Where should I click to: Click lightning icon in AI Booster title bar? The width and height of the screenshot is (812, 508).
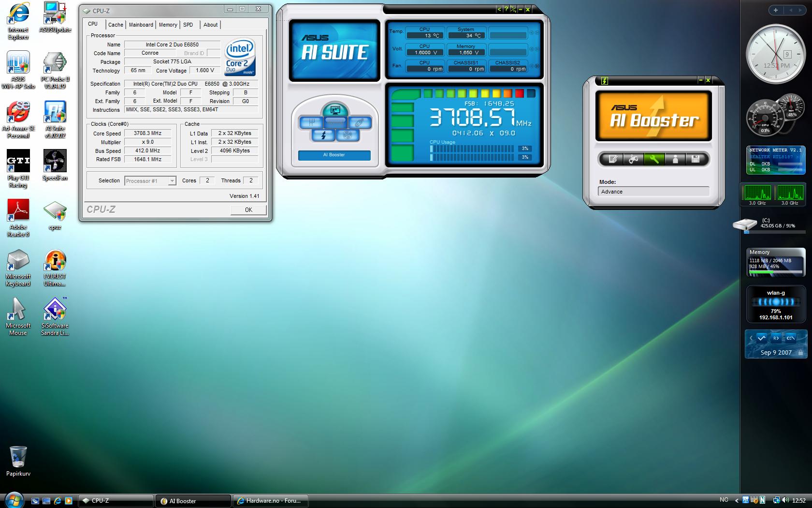pyautogui.click(x=604, y=81)
